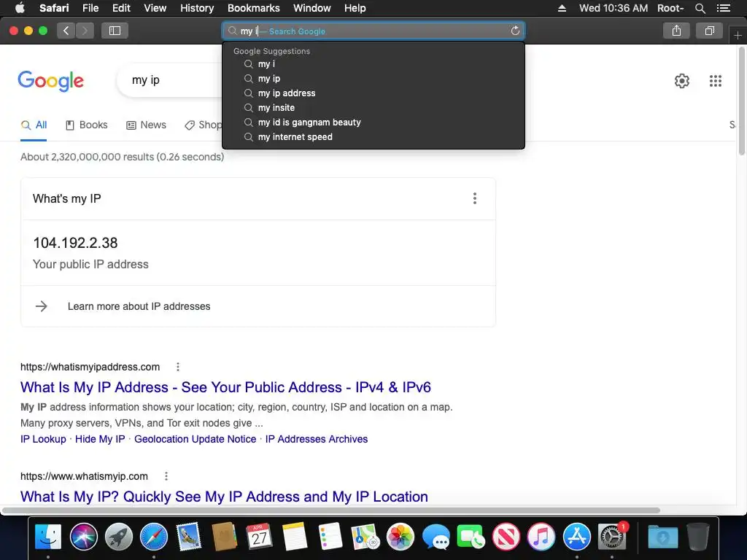Open the Trash in the Dock
747x560 pixels.
(698, 537)
